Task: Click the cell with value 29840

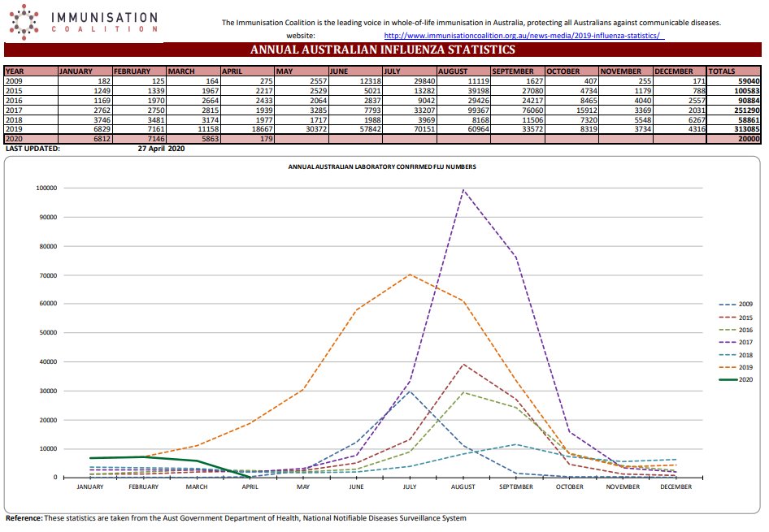Action: [410, 81]
